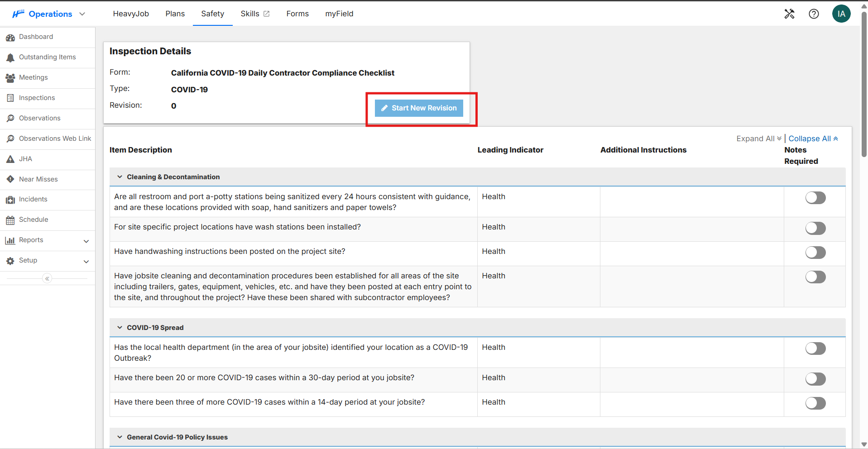Open the Dashboard icon in sidebar
The width and height of the screenshot is (868, 449).
pos(10,37)
